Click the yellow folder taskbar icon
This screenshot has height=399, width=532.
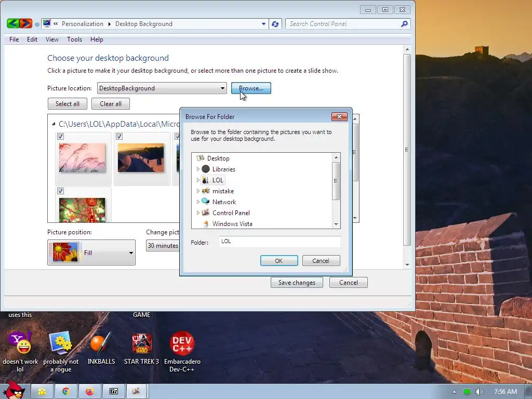(x=42, y=392)
